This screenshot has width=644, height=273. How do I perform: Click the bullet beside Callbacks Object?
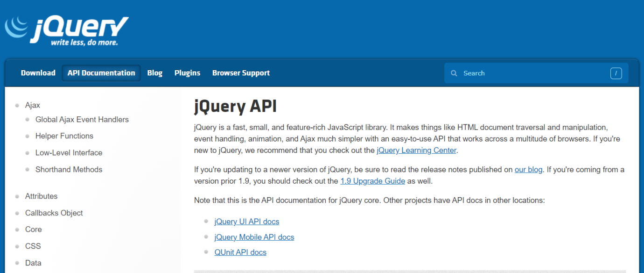click(18, 213)
